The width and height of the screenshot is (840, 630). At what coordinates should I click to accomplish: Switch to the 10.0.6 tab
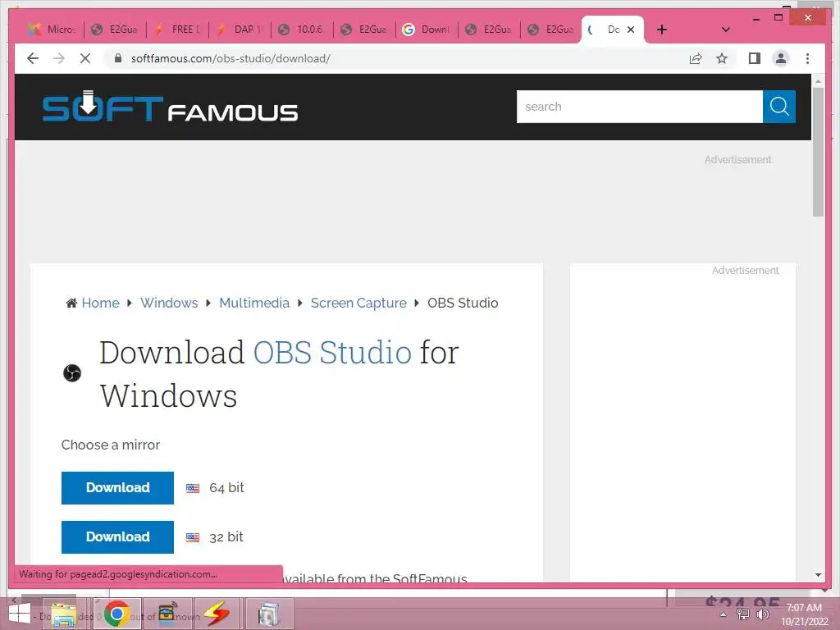coord(303,30)
